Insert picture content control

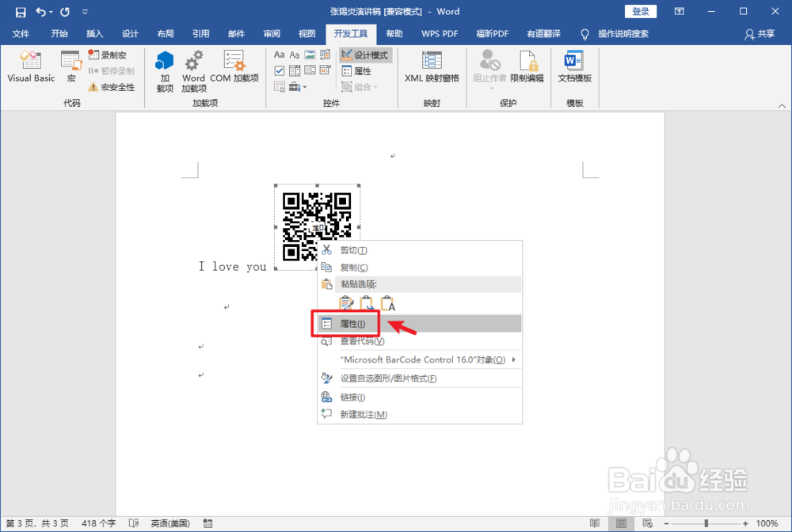click(x=310, y=55)
